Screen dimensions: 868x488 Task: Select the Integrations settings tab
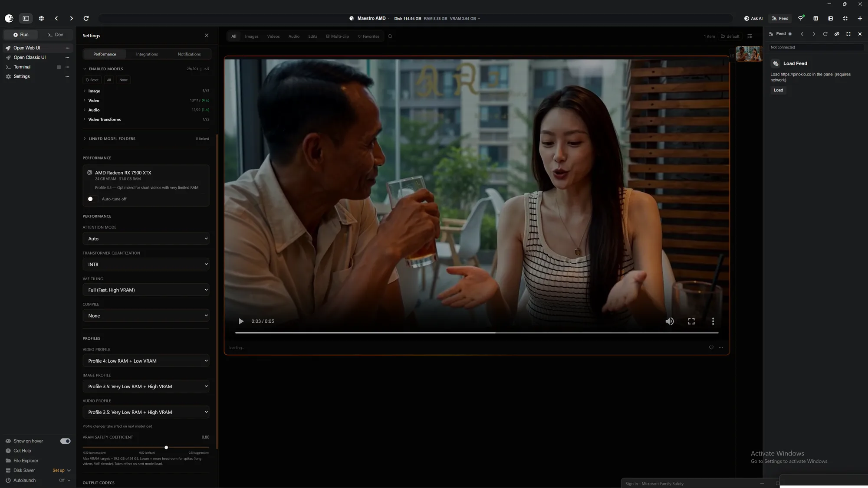(x=147, y=54)
